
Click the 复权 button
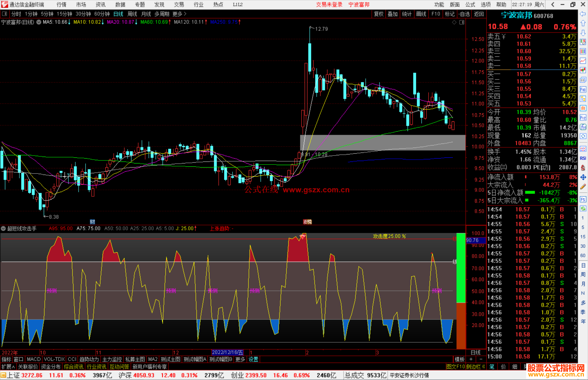click(378, 14)
